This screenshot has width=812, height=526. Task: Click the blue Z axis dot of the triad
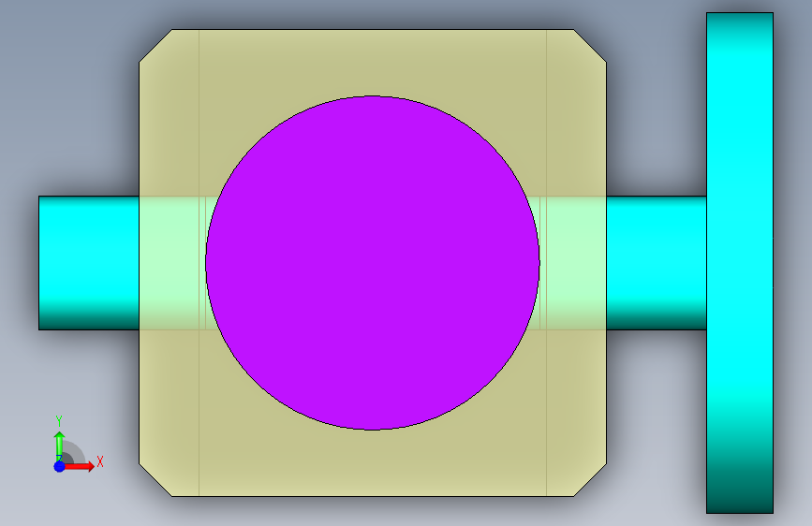[60, 466]
